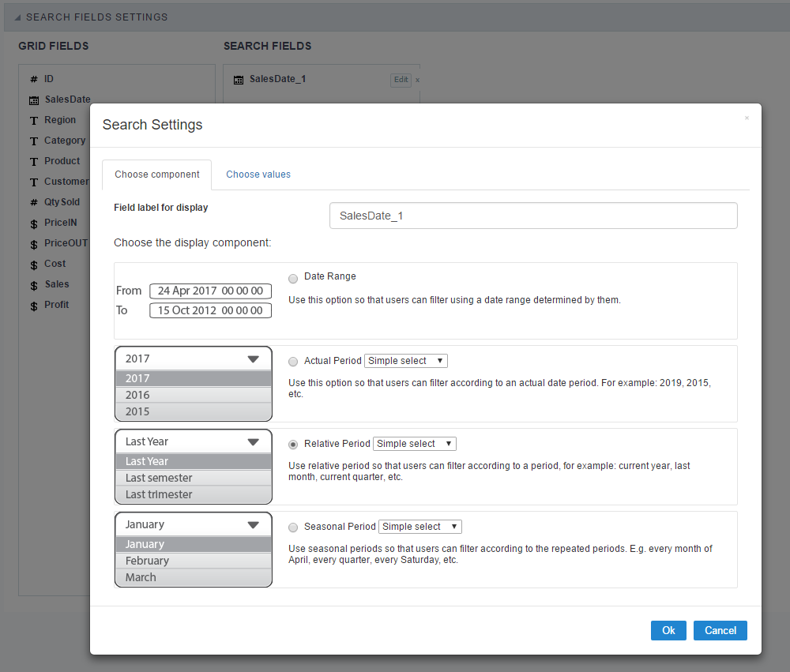
Task: Select 2016 in the year preview list
Action: coord(194,395)
